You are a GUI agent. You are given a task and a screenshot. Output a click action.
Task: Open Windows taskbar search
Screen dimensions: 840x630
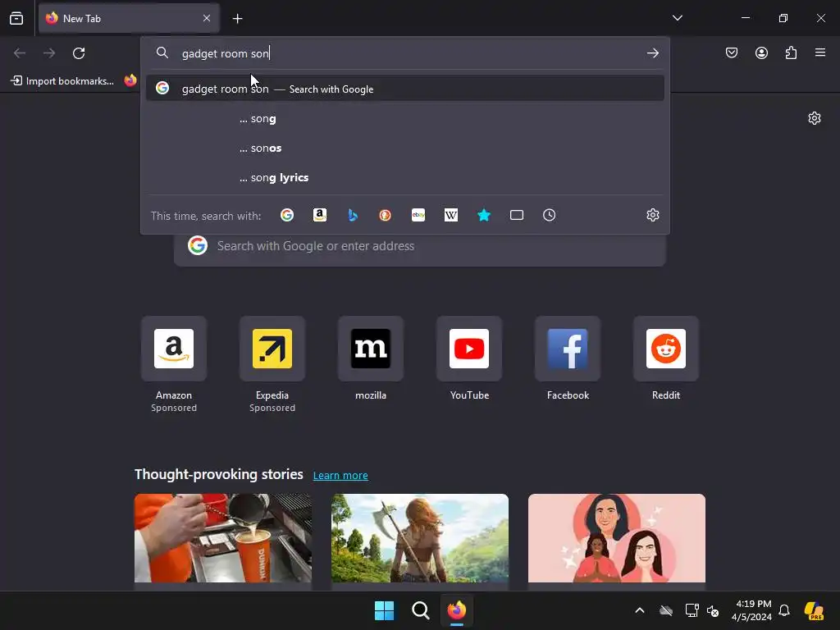click(421, 610)
